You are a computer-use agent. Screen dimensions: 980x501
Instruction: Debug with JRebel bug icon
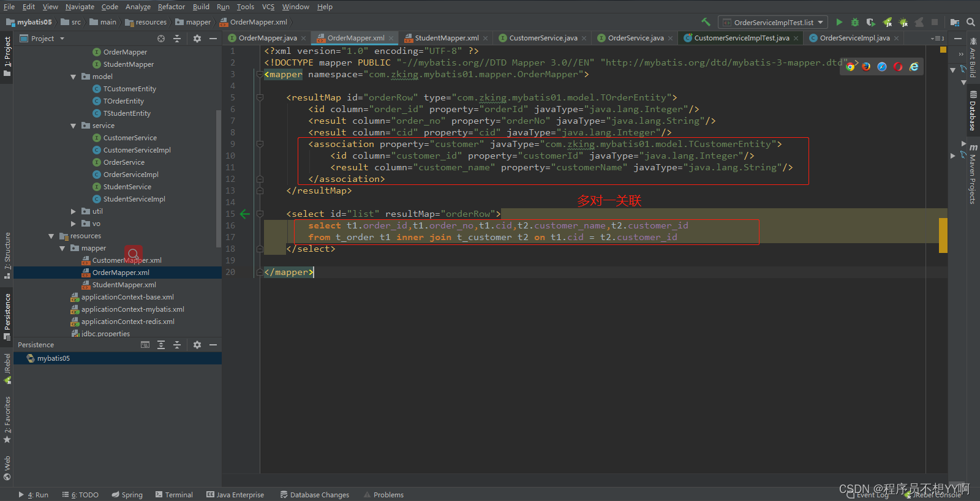pyautogui.click(x=903, y=22)
